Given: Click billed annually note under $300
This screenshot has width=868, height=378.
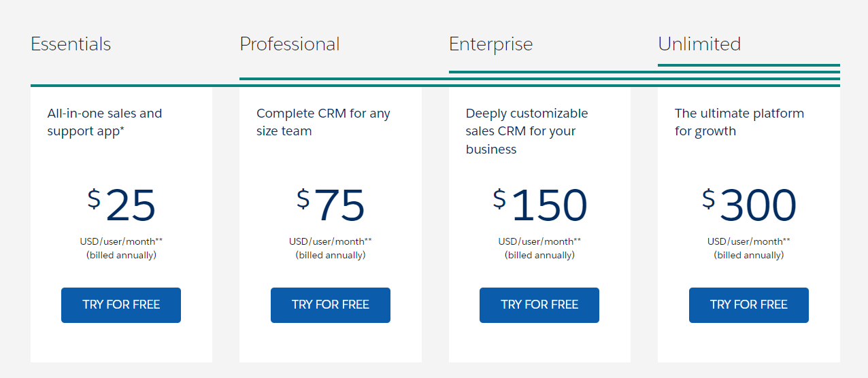Looking at the screenshot, I should pos(749,256).
